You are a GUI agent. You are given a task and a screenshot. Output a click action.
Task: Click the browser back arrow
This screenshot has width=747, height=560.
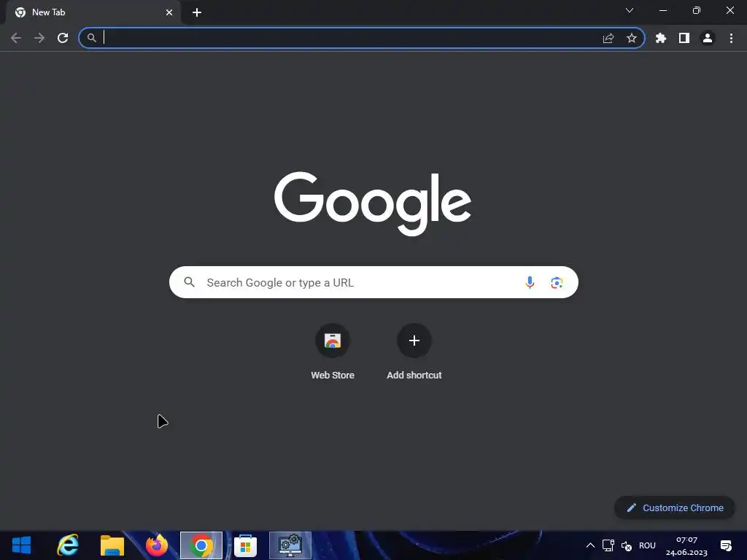(x=16, y=38)
